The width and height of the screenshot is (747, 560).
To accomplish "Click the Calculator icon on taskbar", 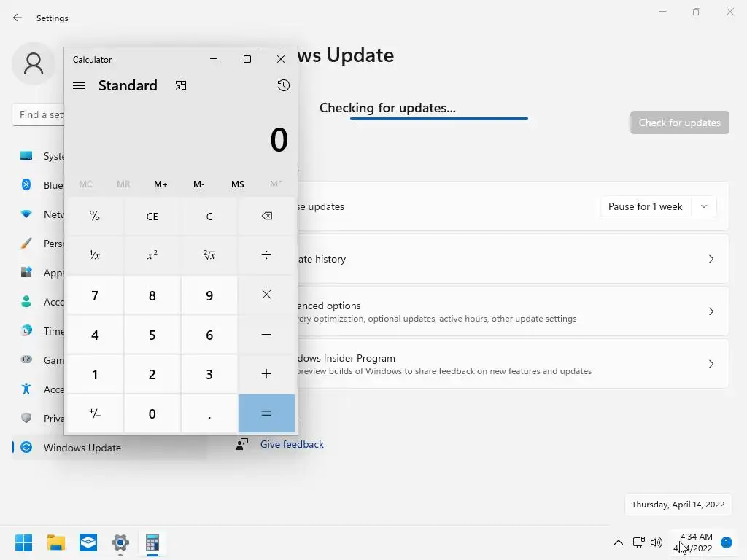I will coord(152,542).
